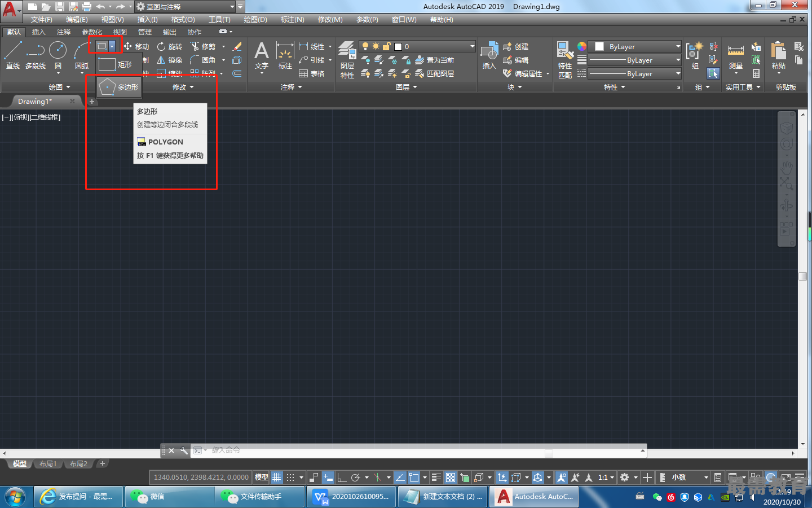Toggle polar tracking in status bar

click(356, 478)
